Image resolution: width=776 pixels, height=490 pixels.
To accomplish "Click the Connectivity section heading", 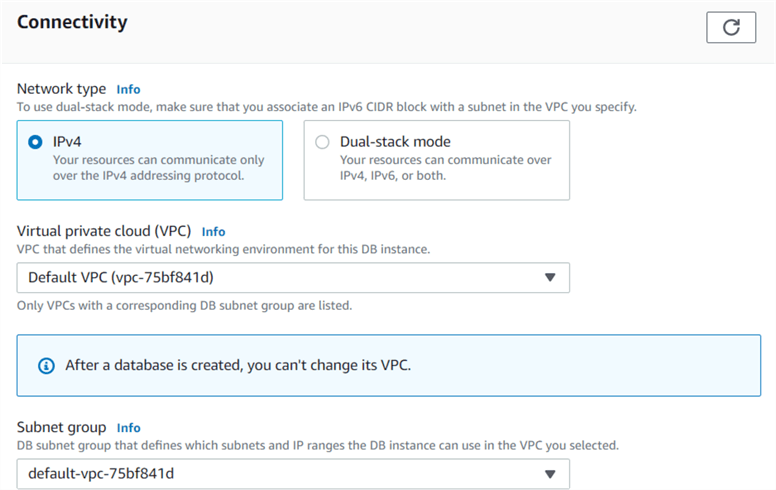I will pos(72,22).
